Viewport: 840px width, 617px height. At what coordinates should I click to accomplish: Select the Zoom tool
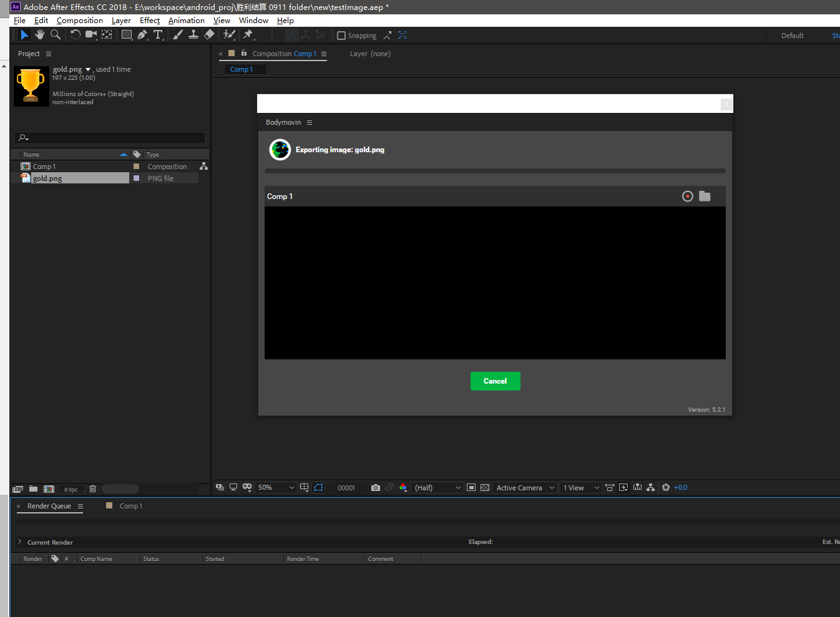click(x=56, y=34)
